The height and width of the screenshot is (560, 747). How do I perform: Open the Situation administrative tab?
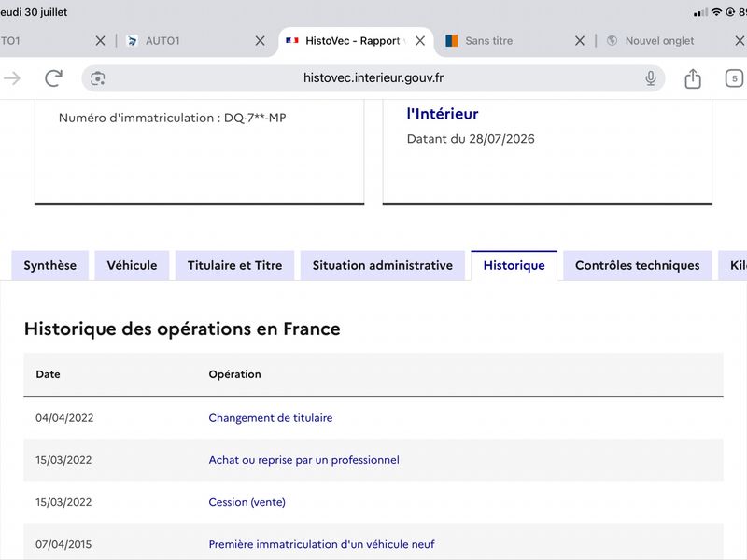[383, 265]
